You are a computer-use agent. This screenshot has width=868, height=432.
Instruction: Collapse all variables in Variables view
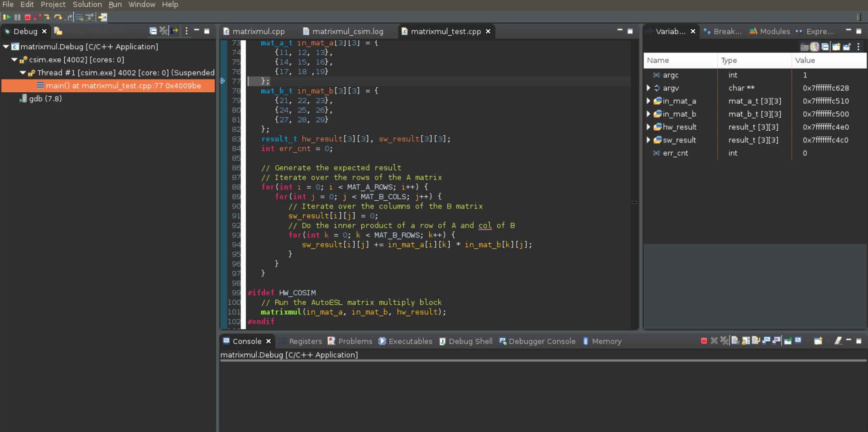(x=825, y=47)
